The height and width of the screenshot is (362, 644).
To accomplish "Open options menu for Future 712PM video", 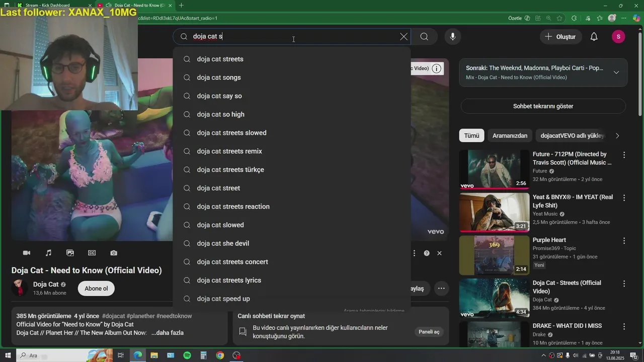I will click(x=624, y=155).
